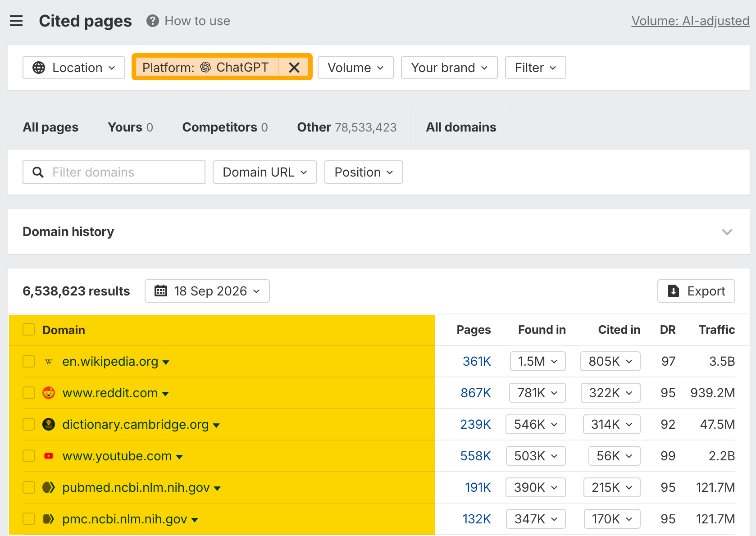Click the pmc.ncbi.nlm.nih.gov favicon
Viewport: 756px width, 536px height.
[x=49, y=519]
